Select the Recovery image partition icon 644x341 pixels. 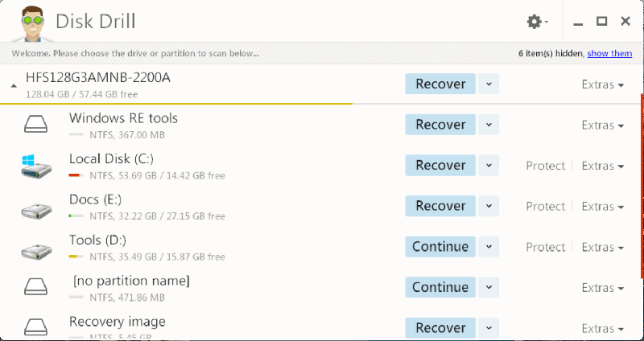(x=35, y=327)
